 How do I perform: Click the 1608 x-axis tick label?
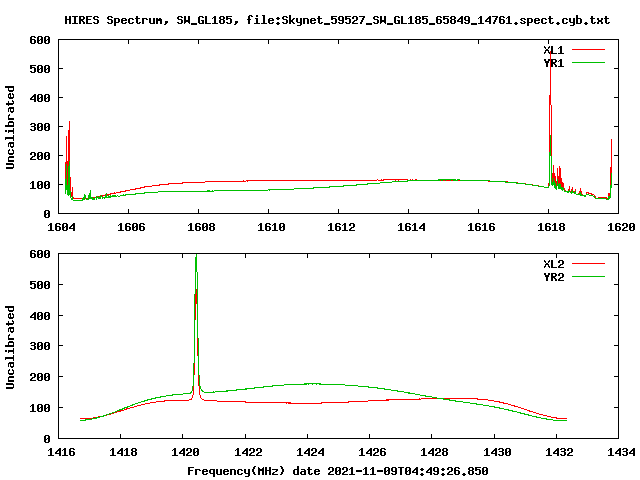point(201,227)
